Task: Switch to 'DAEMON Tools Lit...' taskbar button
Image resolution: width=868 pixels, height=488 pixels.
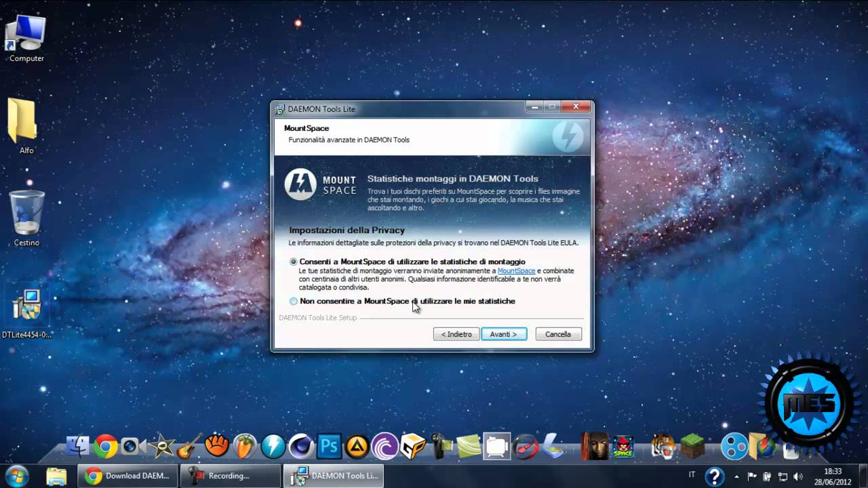Action: click(334, 476)
